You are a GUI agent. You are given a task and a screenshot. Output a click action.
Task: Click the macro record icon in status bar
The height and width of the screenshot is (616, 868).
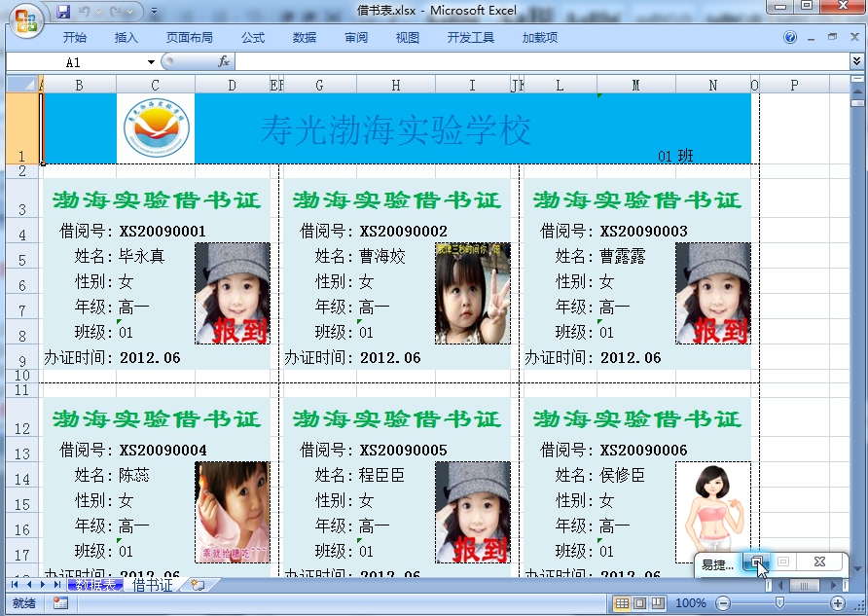pyautogui.click(x=60, y=603)
